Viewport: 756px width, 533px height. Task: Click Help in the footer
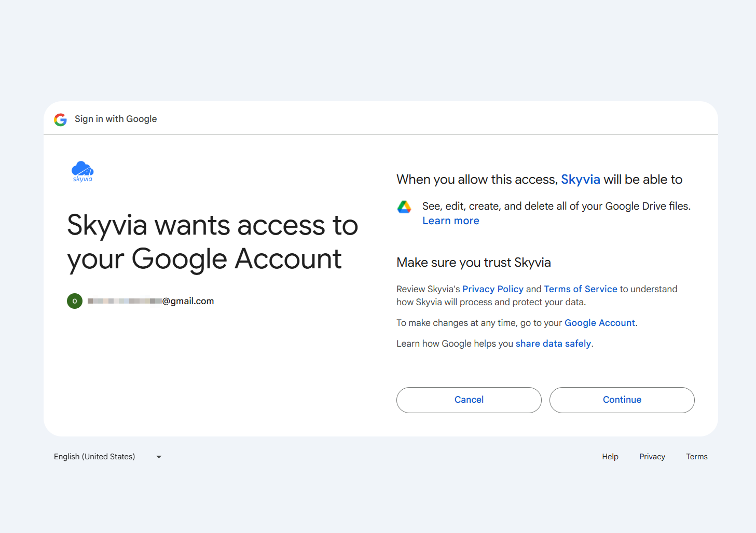[x=610, y=457]
